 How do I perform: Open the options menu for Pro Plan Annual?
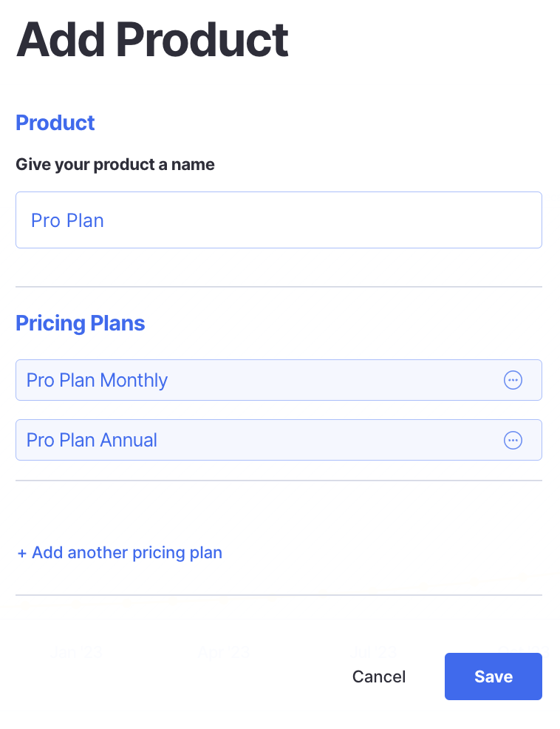[513, 440]
